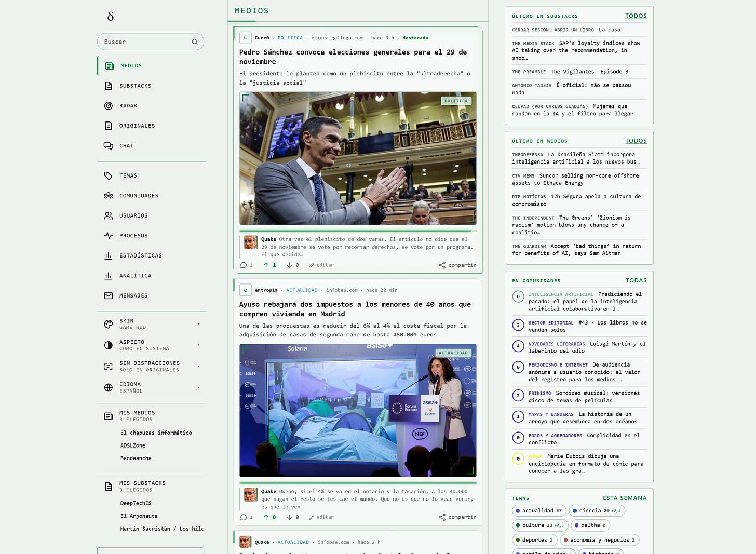
Task: Select the Analítica menu item
Action: tap(152, 276)
